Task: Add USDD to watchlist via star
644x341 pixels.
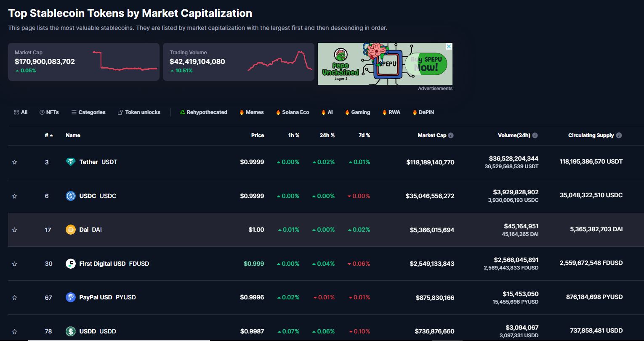Action: tap(15, 331)
